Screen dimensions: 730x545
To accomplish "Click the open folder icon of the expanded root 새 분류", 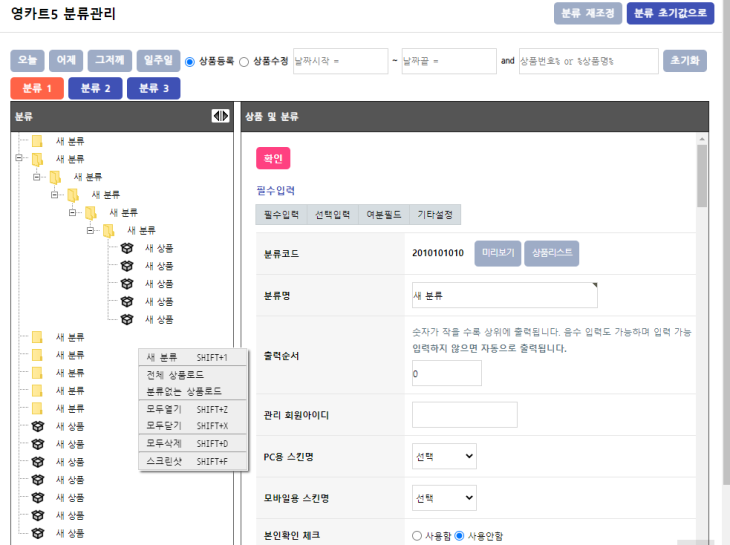I will pos(37,159).
